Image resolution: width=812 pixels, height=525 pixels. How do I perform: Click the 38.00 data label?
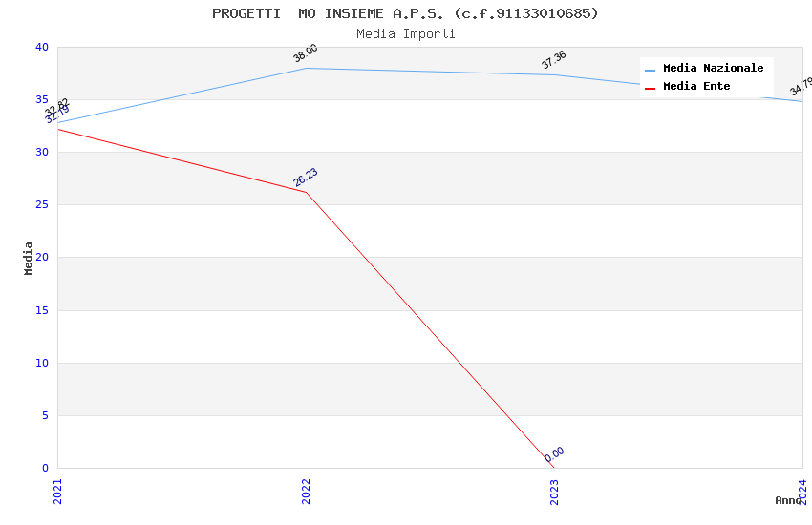click(x=306, y=53)
